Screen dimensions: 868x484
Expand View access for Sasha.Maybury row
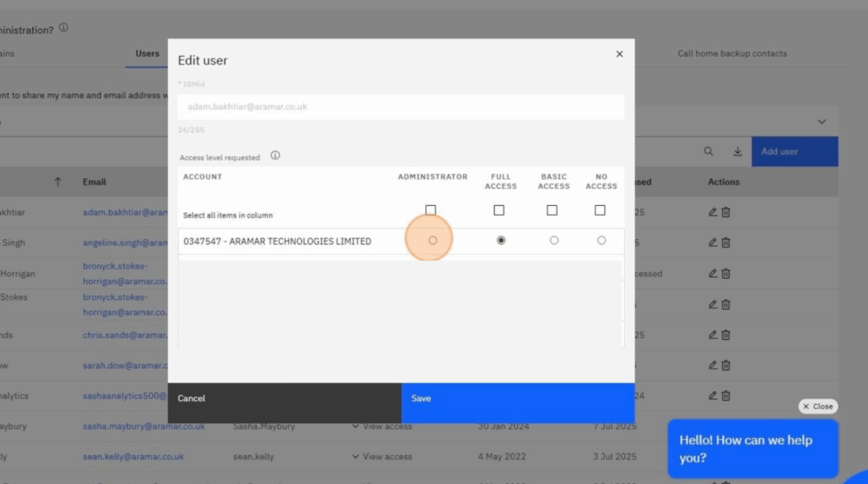[x=382, y=426]
